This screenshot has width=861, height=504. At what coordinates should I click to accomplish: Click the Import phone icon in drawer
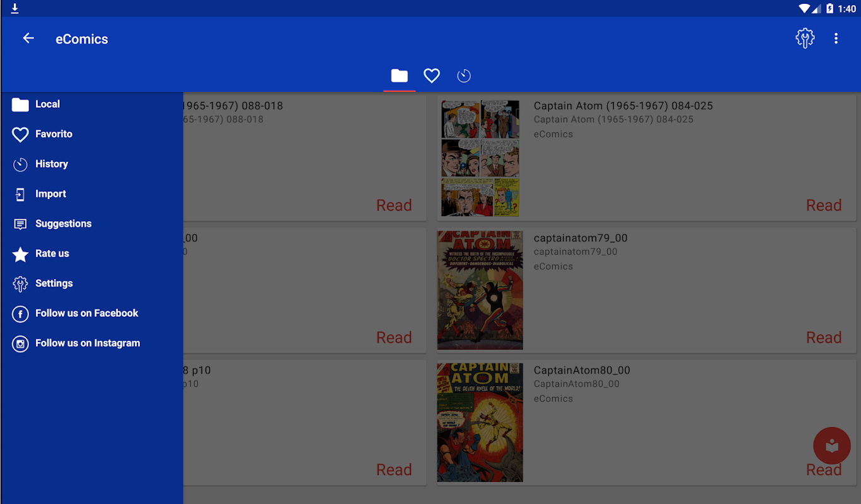(20, 194)
